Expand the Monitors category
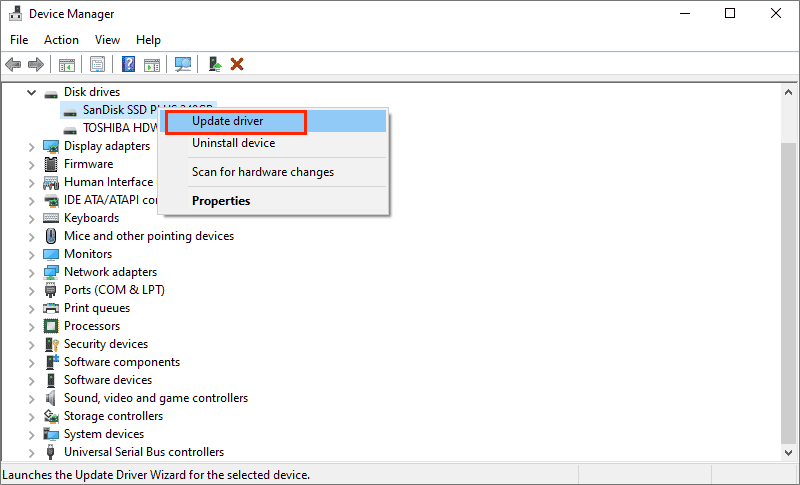This screenshot has width=800, height=485. pos(32,254)
